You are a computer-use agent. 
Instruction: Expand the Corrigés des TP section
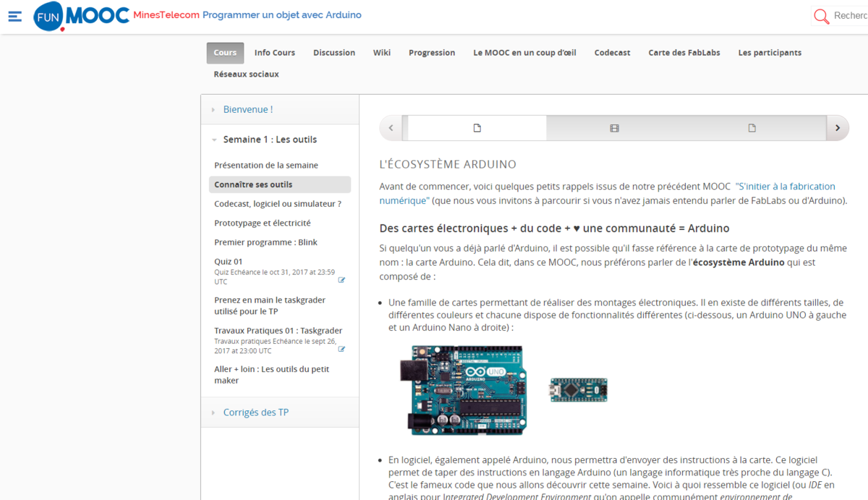[x=255, y=412]
